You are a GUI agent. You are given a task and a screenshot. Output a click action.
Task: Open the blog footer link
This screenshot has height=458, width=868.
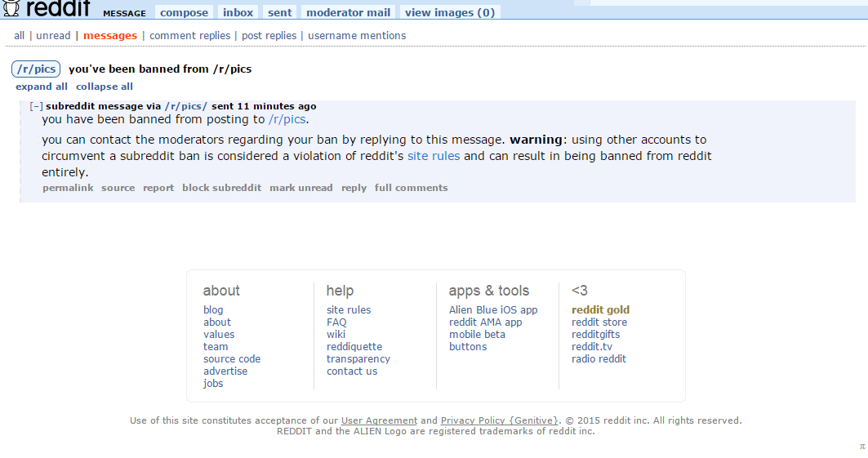click(213, 309)
